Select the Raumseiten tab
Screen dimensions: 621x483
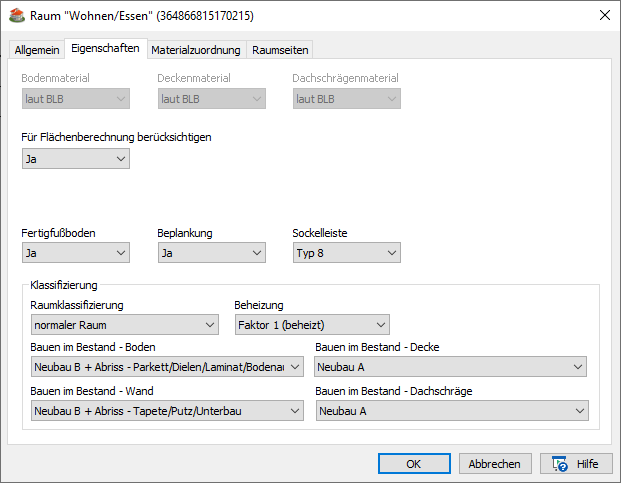pos(280,49)
